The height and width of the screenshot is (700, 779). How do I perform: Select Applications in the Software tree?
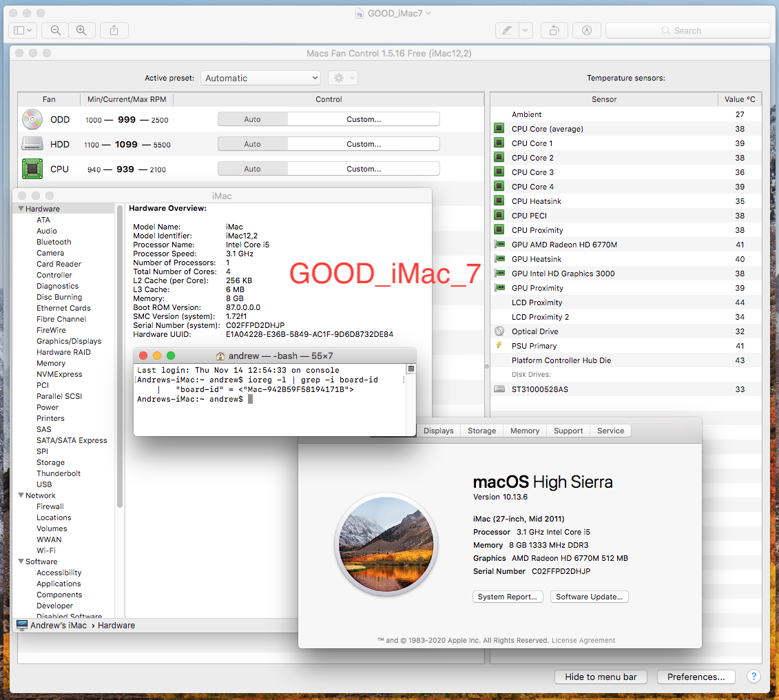coord(58,584)
